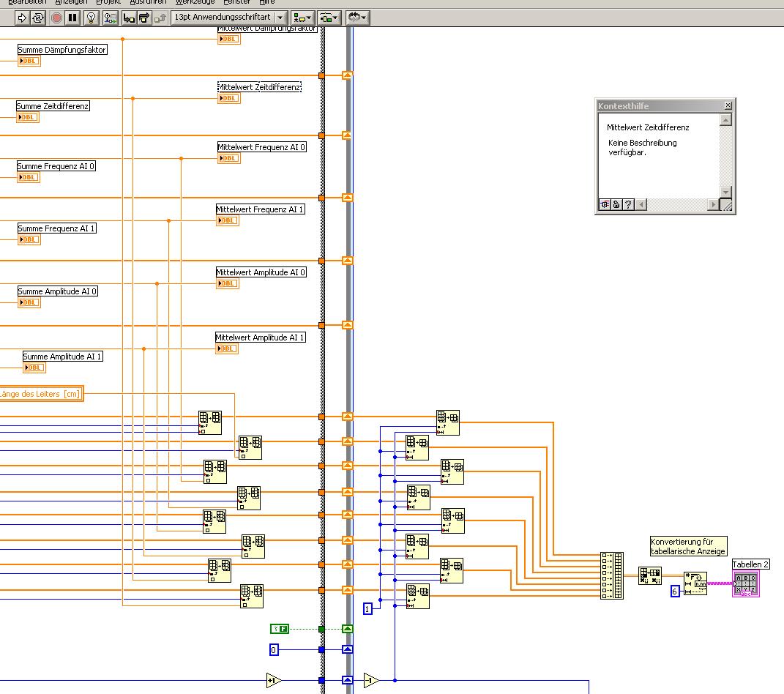This screenshot has height=694, width=784.
Task: Click the show terminals button in Kontexthilfe
Action: pyautogui.click(x=605, y=205)
